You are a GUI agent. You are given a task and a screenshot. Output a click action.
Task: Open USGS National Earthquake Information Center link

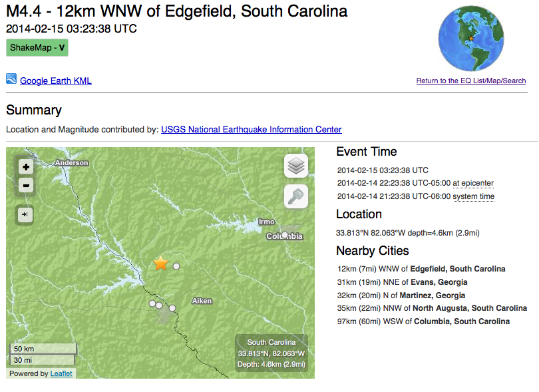click(x=252, y=130)
